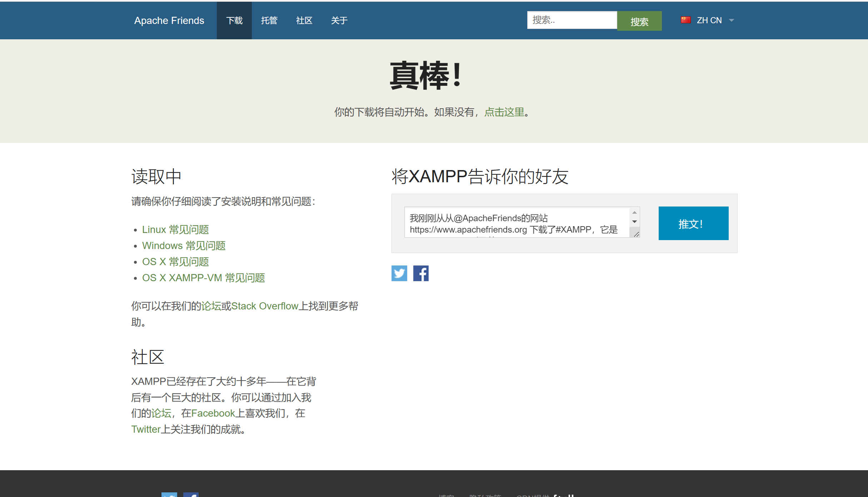Open the 关于 menu item
The width and height of the screenshot is (868, 497).
coord(339,20)
